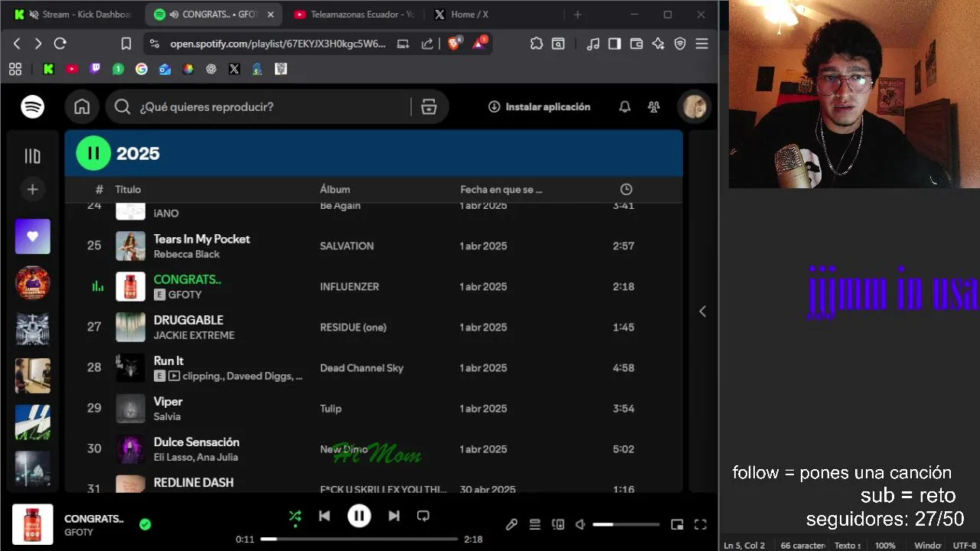The width and height of the screenshot is (980, 551).
Task: Open the Brave Rewards triangle icon
Action: click(x=479, y=44)
